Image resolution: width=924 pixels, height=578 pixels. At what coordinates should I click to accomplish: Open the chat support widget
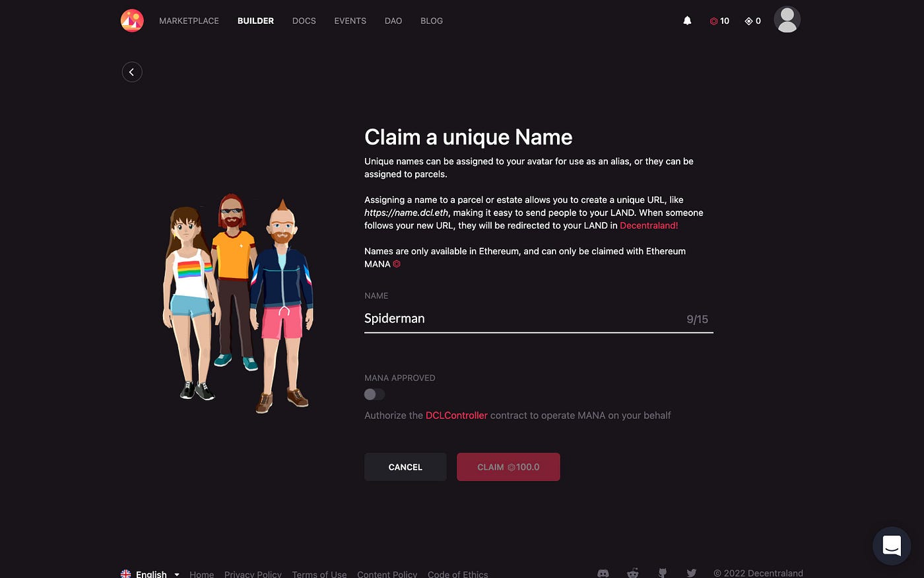pos(892,546)
